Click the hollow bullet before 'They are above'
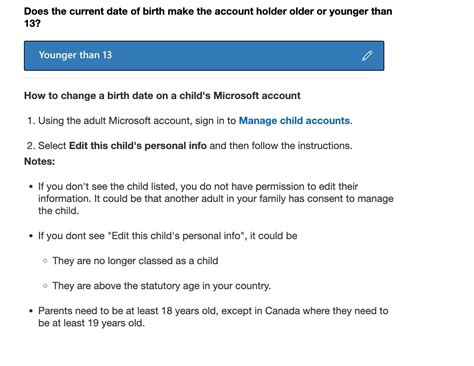This screenshot has width=474, height=366. (45, 286)
